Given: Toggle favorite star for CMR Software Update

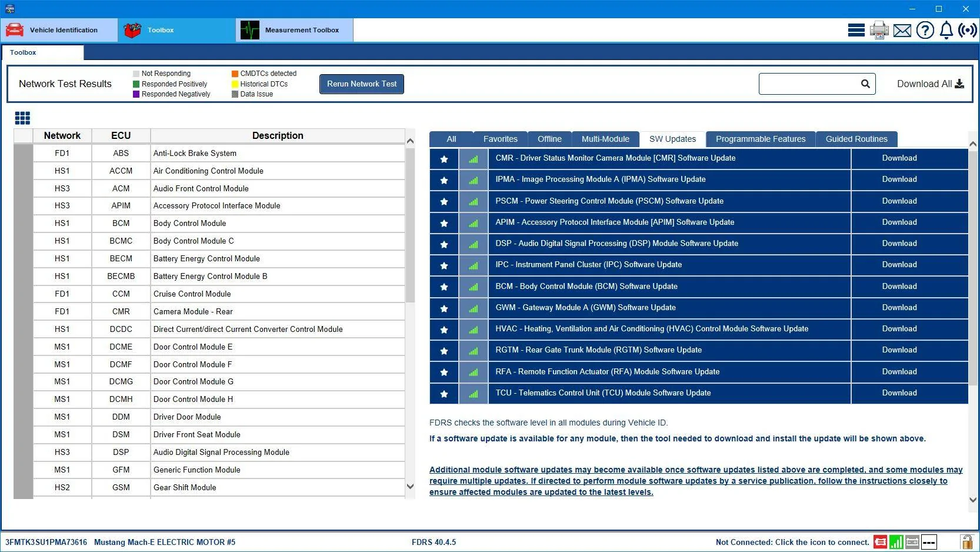Looking at the screenshot, I should click(444, 159).
